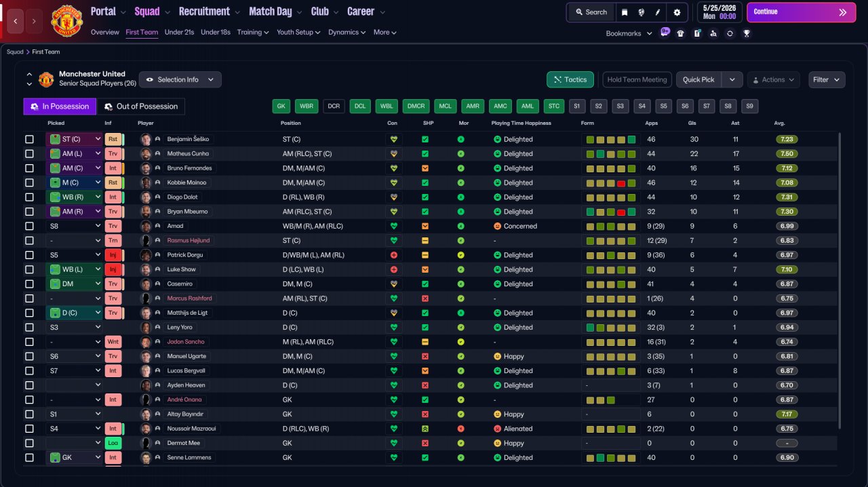Click the circular arrows transfer icon
Image resolution: width=868 pixels, height=487 pixels.
coord(730,33)
